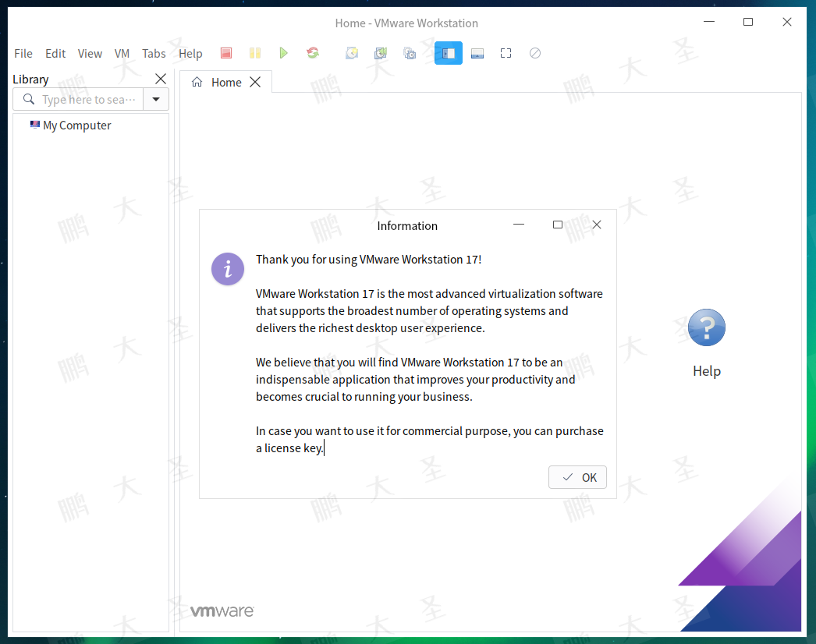The image size is (816, 644).
Task: Click the Reset virtual machine icon
Action: click(x=312, y=53)
